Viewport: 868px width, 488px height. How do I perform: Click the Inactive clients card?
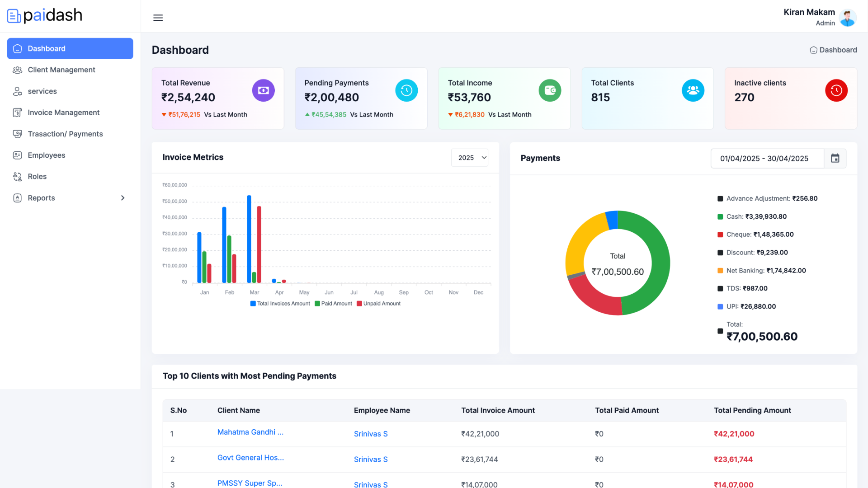[791, 99]
